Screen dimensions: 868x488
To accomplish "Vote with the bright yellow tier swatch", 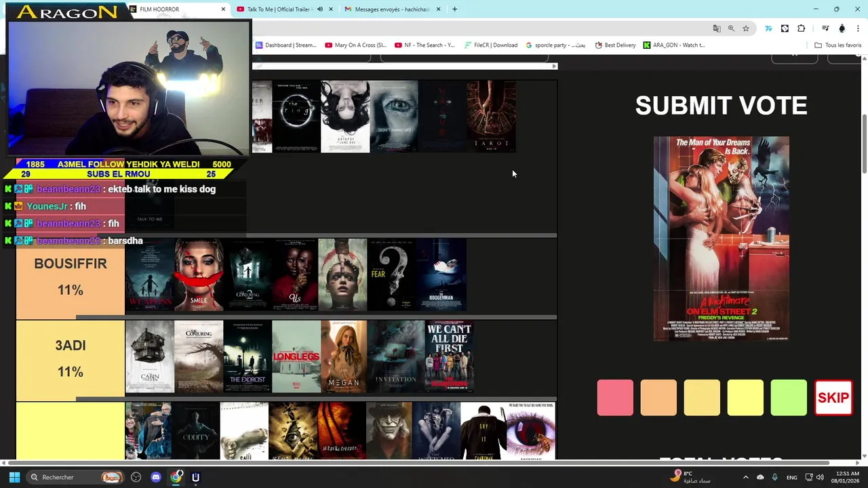I will 745,398.
